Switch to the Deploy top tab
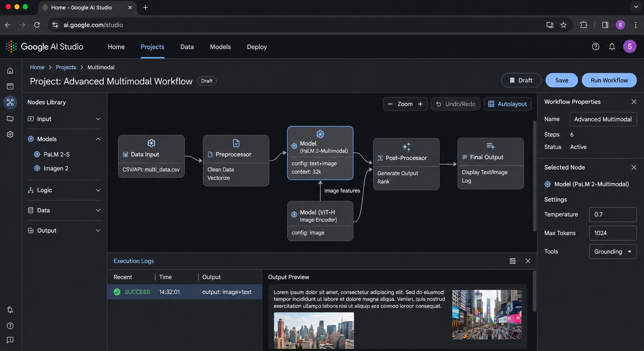Viewport: 644px width, 351px height. point(257,47)
